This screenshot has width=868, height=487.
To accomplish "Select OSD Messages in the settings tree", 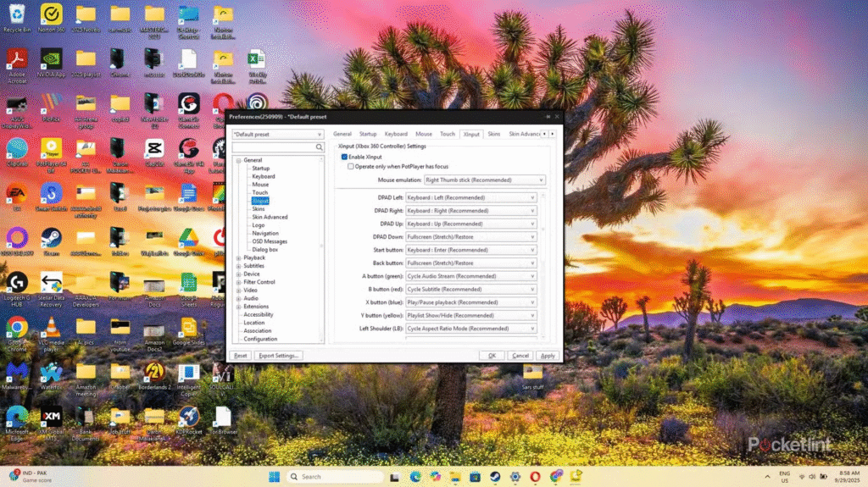I will (269, 241).
